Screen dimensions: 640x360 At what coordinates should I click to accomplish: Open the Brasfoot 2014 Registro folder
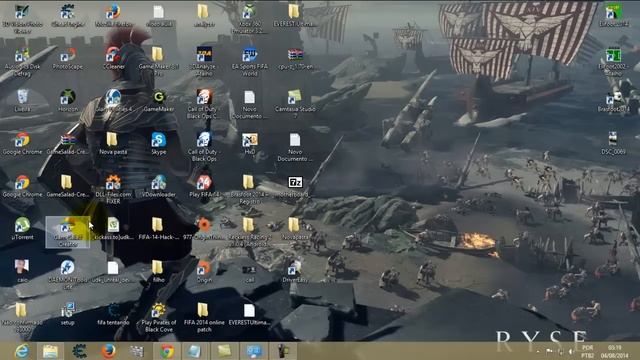(249, 189)
